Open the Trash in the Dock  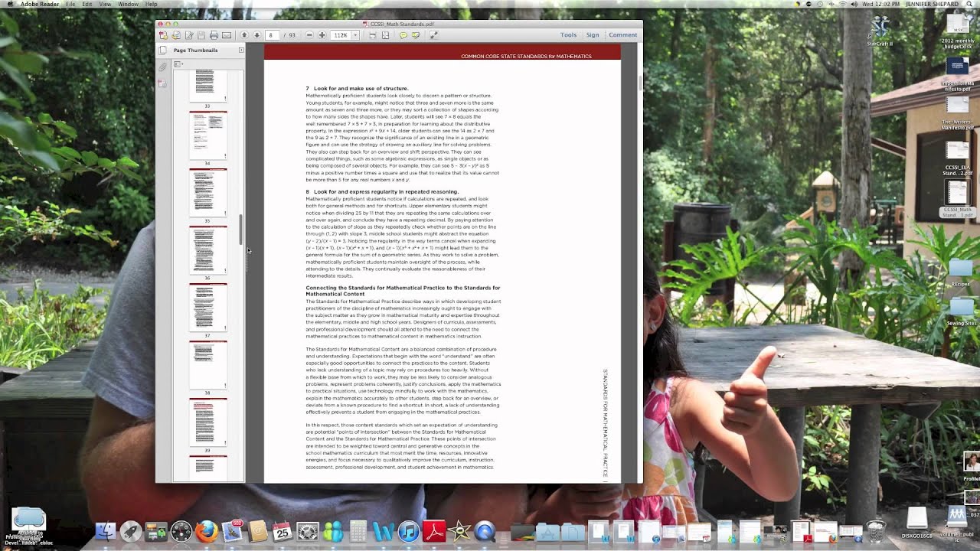875,531
